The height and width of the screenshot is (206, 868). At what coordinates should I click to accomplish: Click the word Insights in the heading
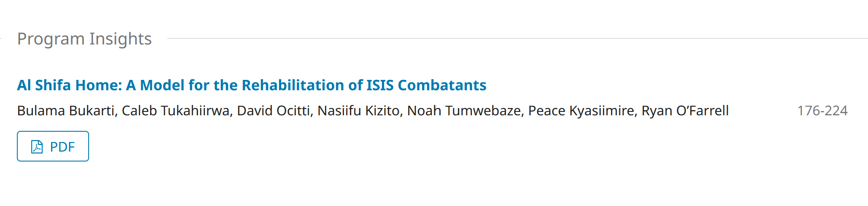[x=121, y=39]
